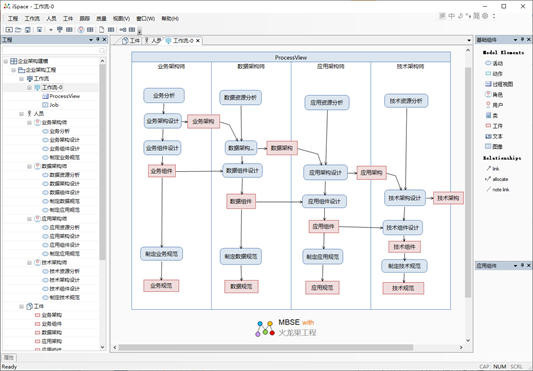The width and height of the screenshot is (533, 371).
Task: Select the 动作 action element in palette
Action: 494,73
